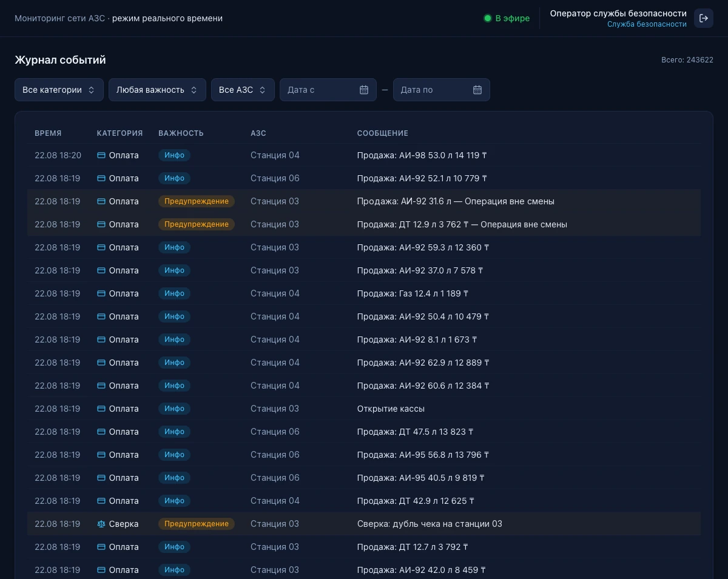Click 'Продажа: ДТ 47.5 л 13 823 ₸'
This screenshot has width=728, height=579.
pos(416,432)
